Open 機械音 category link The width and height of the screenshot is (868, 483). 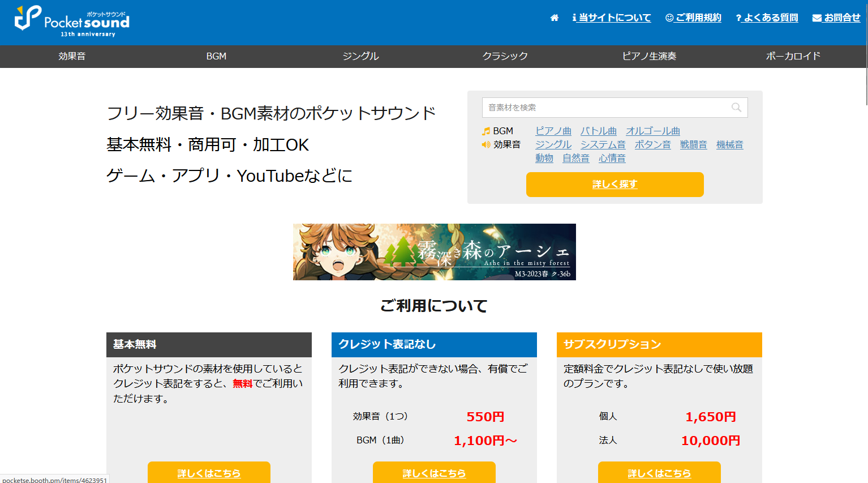[730, 145]
